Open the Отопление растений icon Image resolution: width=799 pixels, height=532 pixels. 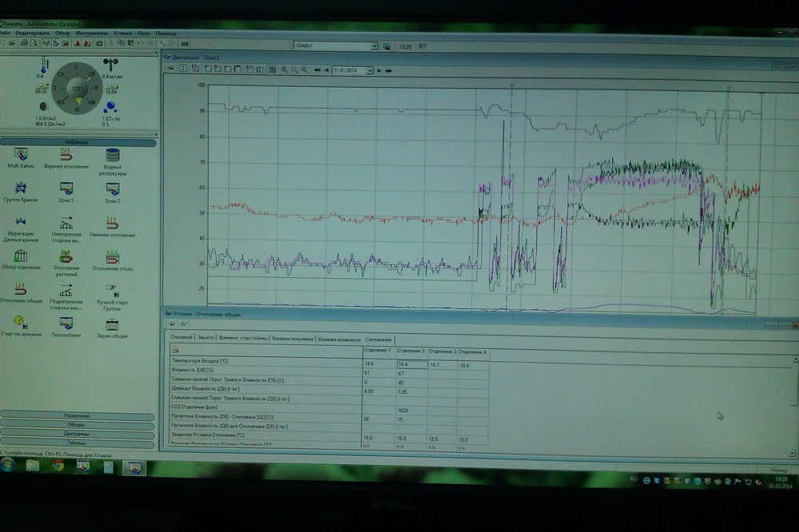point(66,263)
